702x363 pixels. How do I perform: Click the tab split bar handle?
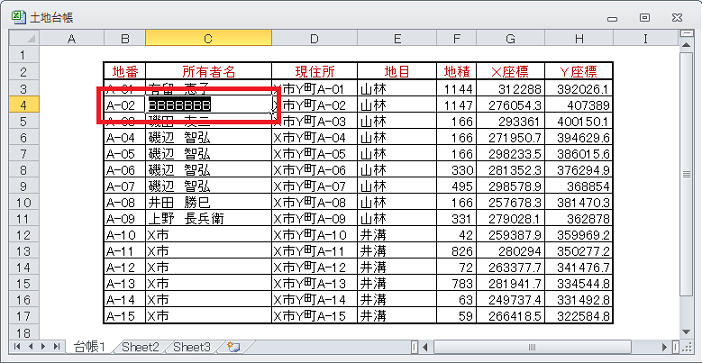415,347
